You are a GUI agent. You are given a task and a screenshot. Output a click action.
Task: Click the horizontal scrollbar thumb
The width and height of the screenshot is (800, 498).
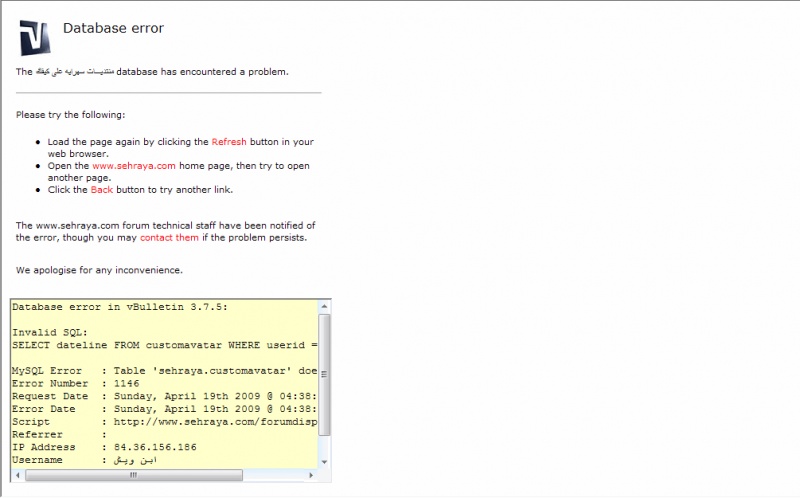133,475
